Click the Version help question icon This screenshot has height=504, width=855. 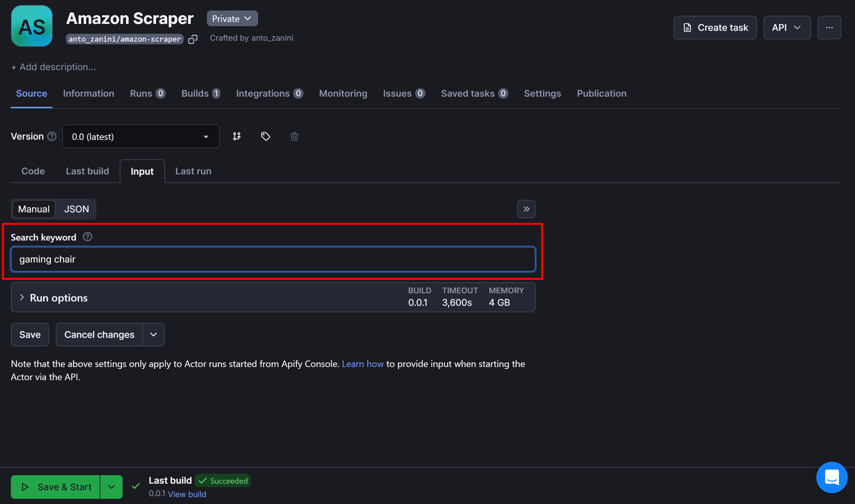click(51, 137)
